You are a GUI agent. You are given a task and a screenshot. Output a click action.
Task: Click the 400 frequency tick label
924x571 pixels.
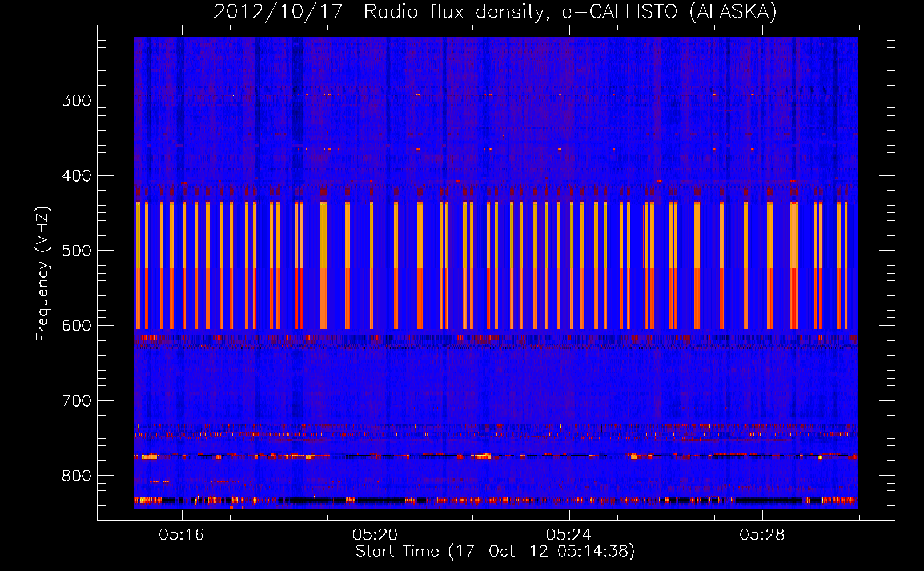77,176
